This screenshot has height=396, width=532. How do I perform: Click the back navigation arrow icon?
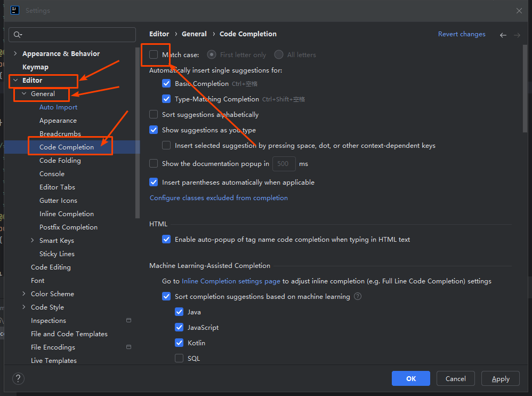[503, 35]
